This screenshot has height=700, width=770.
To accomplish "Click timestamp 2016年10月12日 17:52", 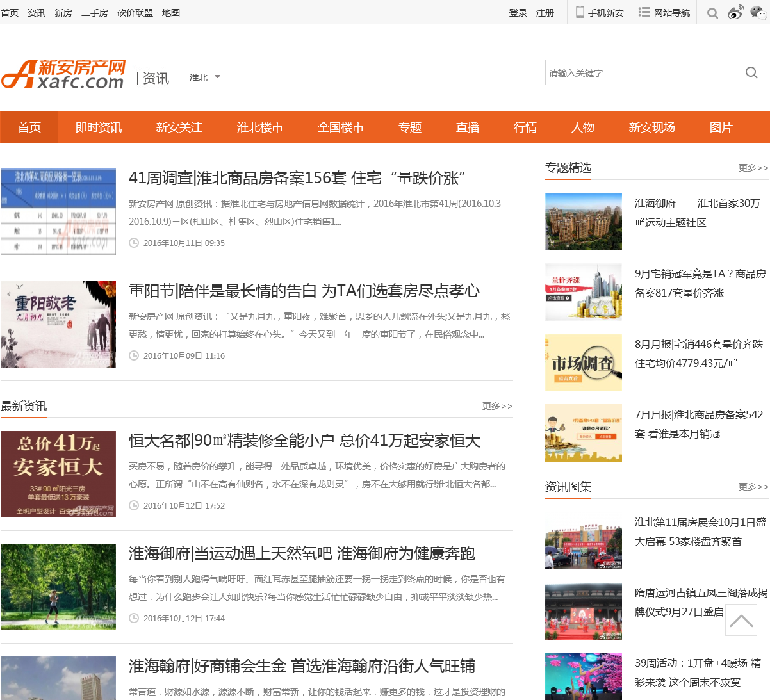I will pos(184,505).
